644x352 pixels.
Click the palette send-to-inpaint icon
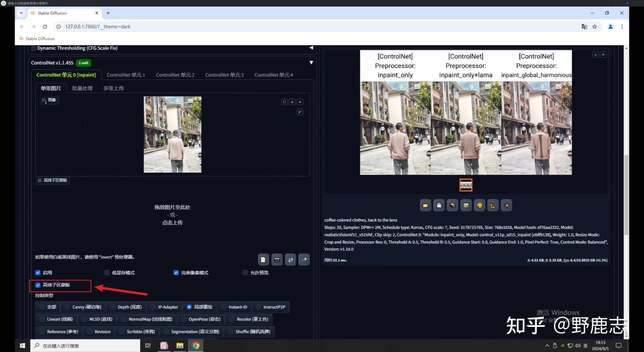pyautogui.click(x=479, y=205)
